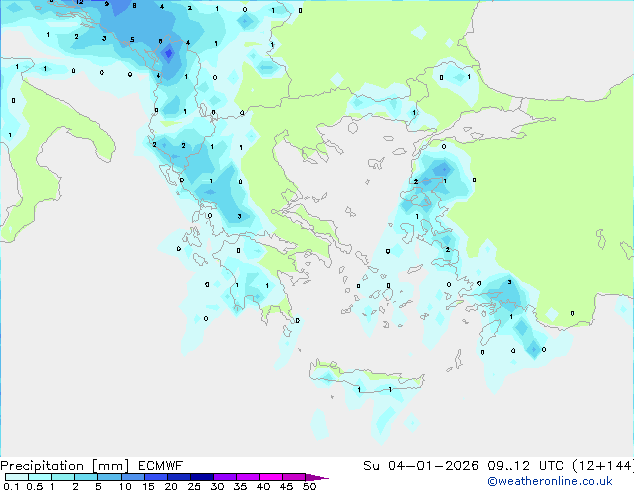Image resolution: width=634 pixels, height=490 pixels.
Task: Click the legend label '50'
Action: point(309,486)
